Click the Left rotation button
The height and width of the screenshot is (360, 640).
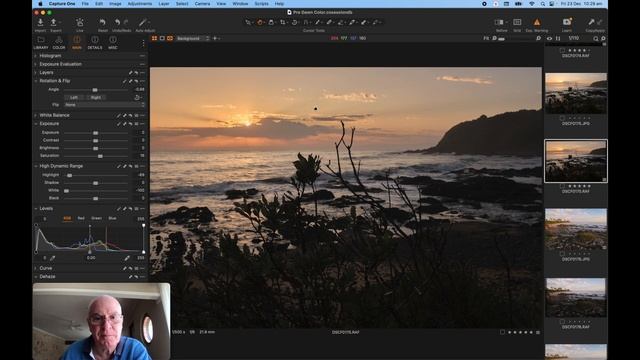click(x=74, y=98)
